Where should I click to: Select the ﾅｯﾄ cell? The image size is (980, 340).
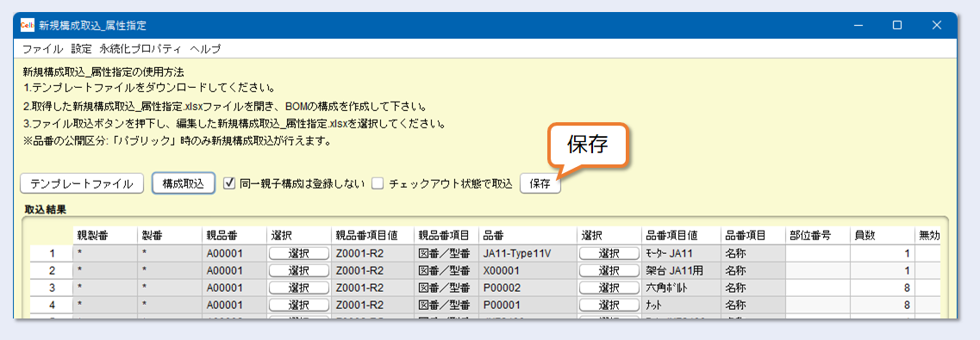681,306
